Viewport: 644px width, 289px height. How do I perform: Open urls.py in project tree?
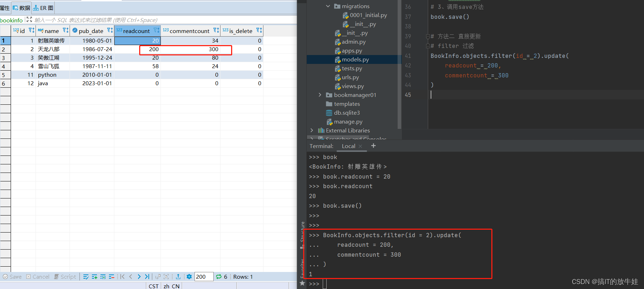point(347,77)
